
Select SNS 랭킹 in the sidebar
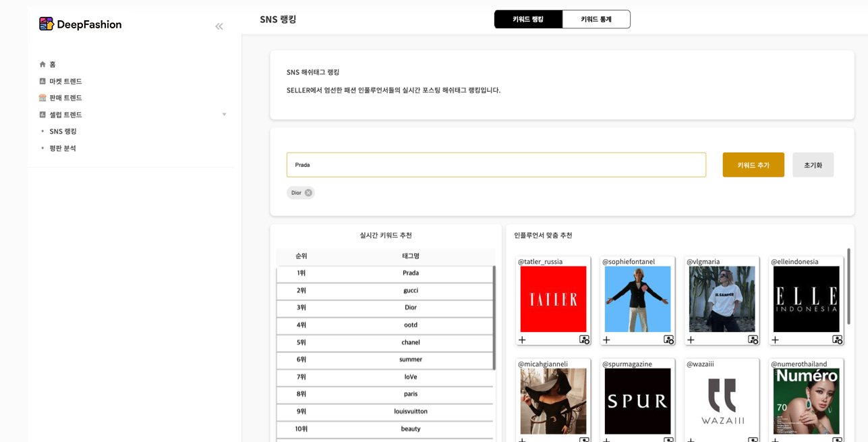point(63,132)
